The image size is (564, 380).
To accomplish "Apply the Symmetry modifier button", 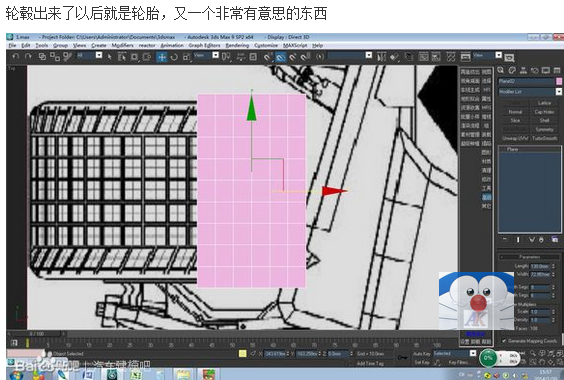I will [x=545, y=129].
